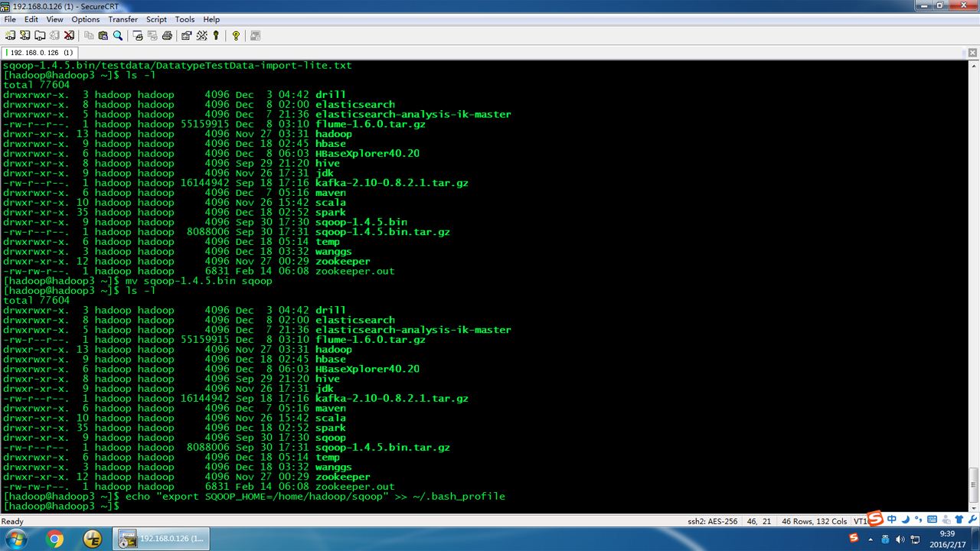Click the public key icon
Viewport: 980px width, 551px height.
pos(216,35)
